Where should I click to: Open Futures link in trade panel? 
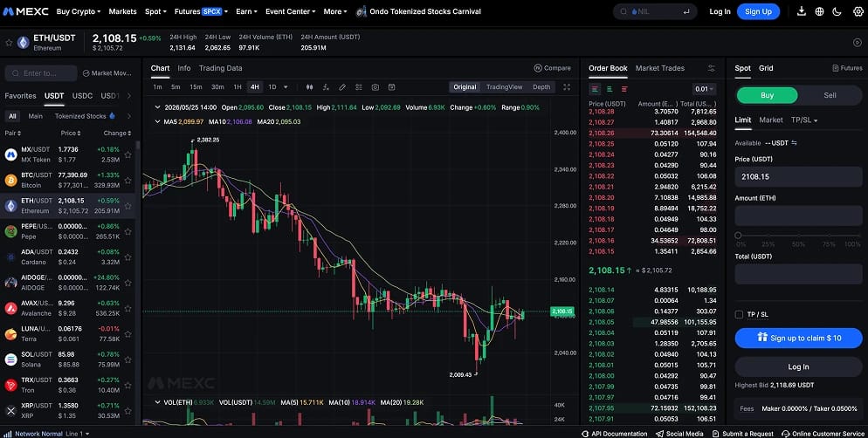(847, 68)
